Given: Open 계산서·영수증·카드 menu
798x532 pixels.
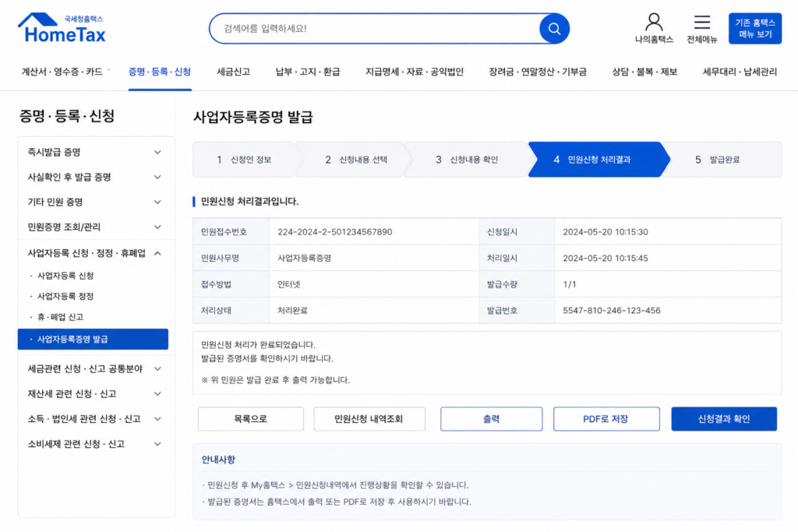Looking at the screenshot, I should click(62, 72).
